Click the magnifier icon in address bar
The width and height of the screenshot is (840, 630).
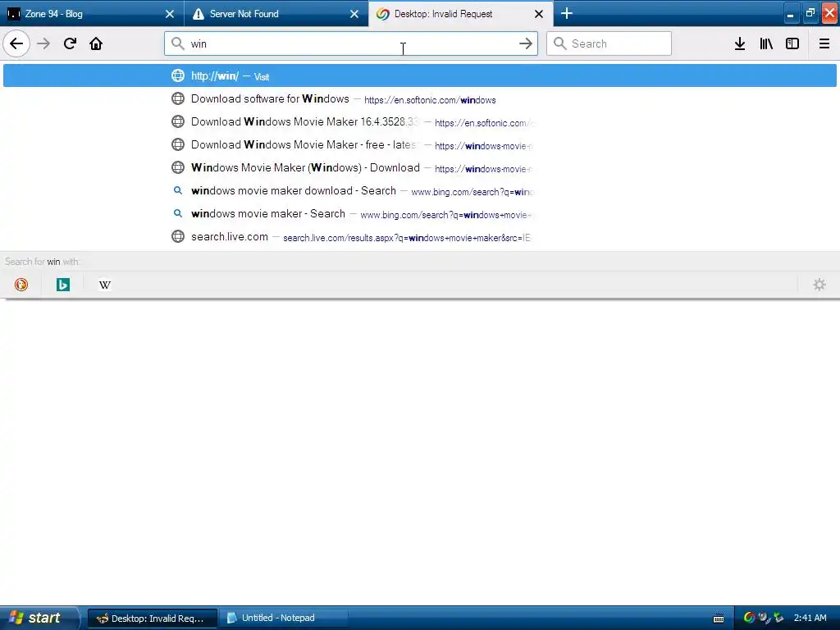[x=178, y=44]
